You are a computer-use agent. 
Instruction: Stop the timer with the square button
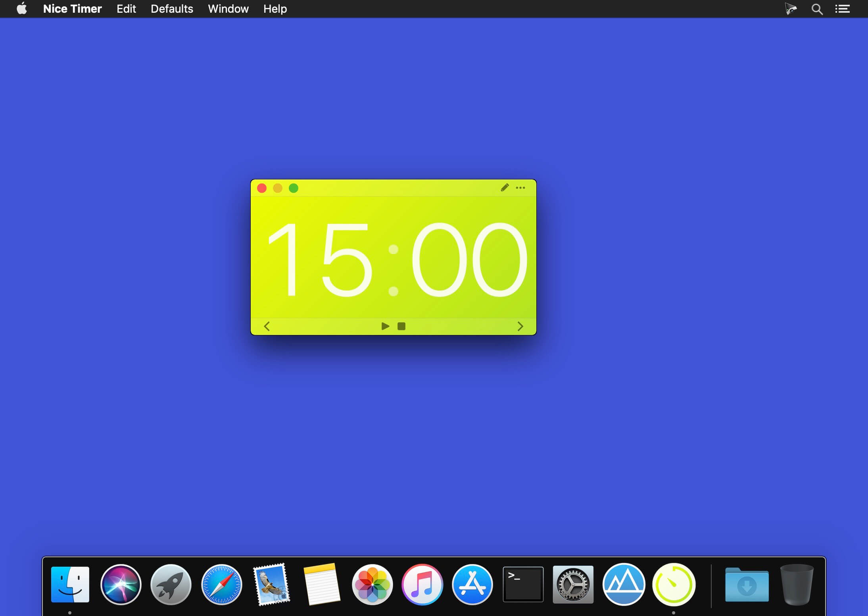(401, 326)
